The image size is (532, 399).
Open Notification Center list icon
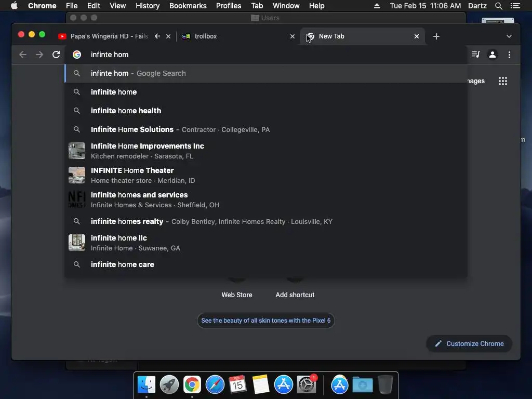(x=515, y=6)
